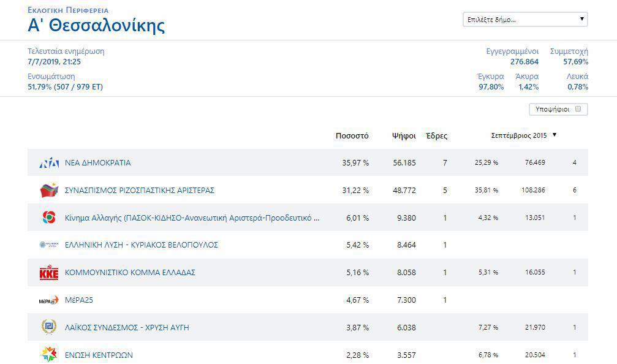Click the ΣΥΡΙΖΑ party flag logo
This screenshot has width=617, height=364.
coord(49,191)
